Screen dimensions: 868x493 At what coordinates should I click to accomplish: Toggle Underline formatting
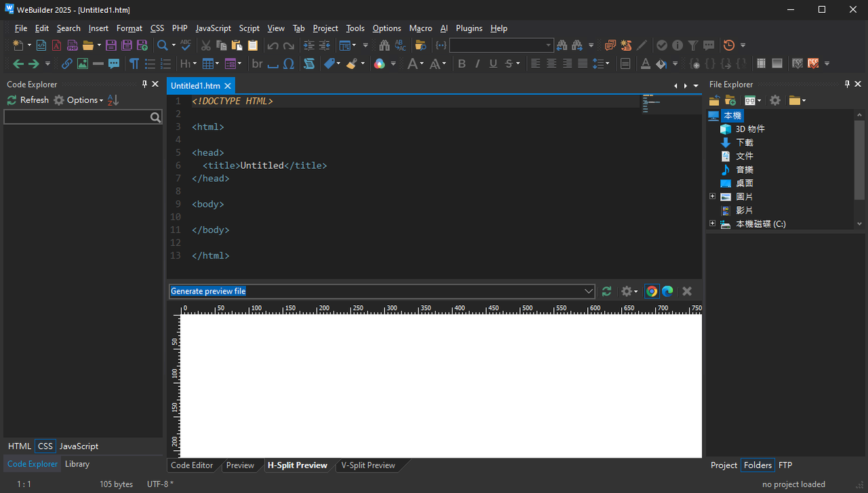coord(493,64)
